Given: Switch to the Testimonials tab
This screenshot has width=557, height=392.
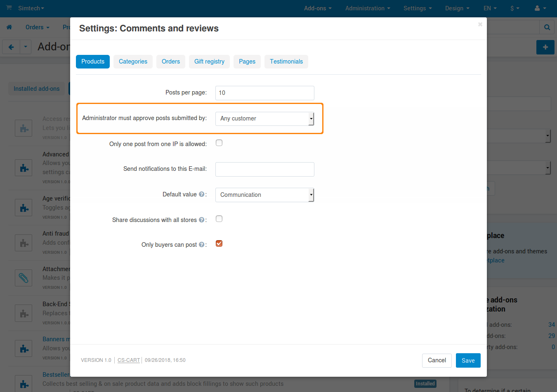Looking at the screenshot, I should (x=286, y=61).
